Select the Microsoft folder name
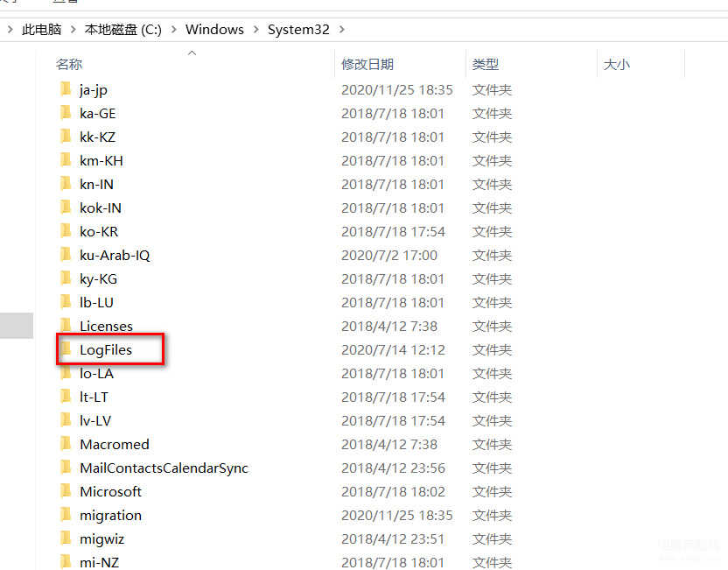 coord(110,492)
